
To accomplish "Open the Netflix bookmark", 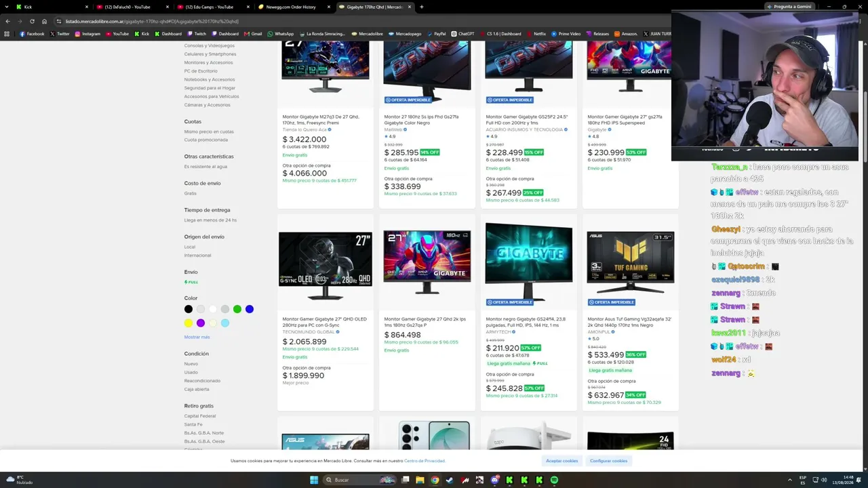I will (536, 34).
